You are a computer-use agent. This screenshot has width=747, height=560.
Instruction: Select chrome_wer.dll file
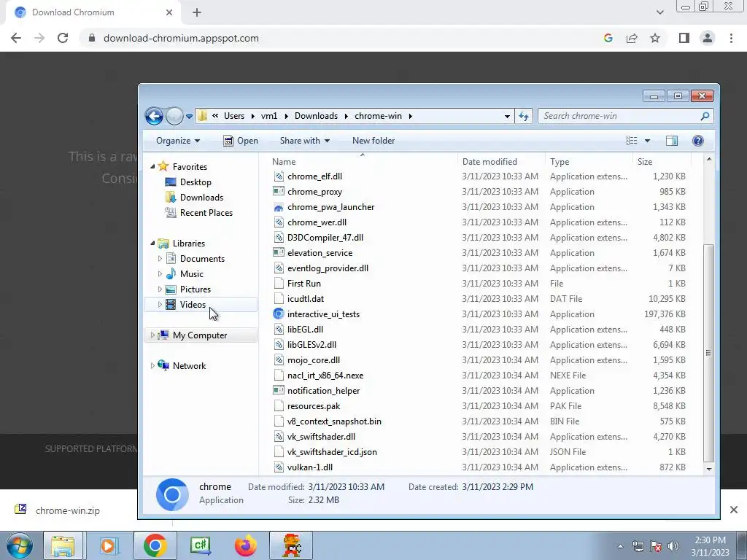[x=317, y=222]
